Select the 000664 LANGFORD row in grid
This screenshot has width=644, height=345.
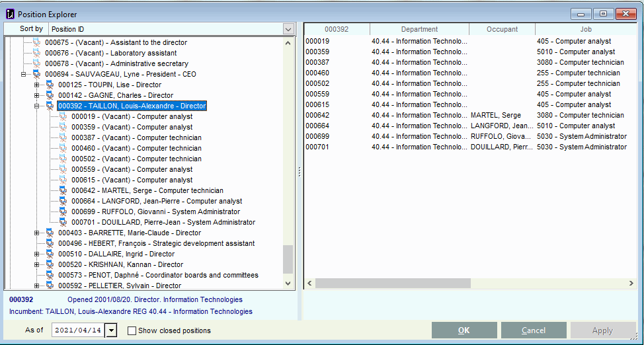(x=469, y=126)
